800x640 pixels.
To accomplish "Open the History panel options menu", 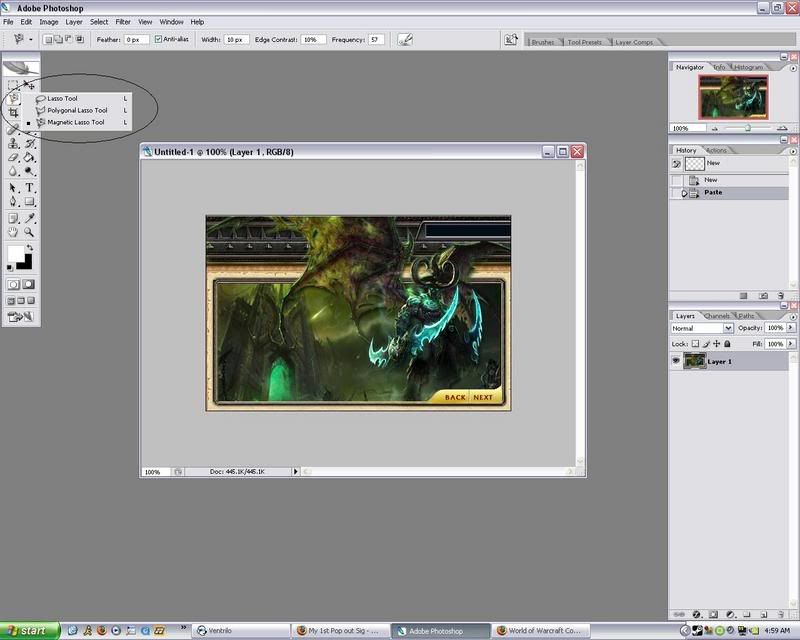I will (x=793, y=151).
